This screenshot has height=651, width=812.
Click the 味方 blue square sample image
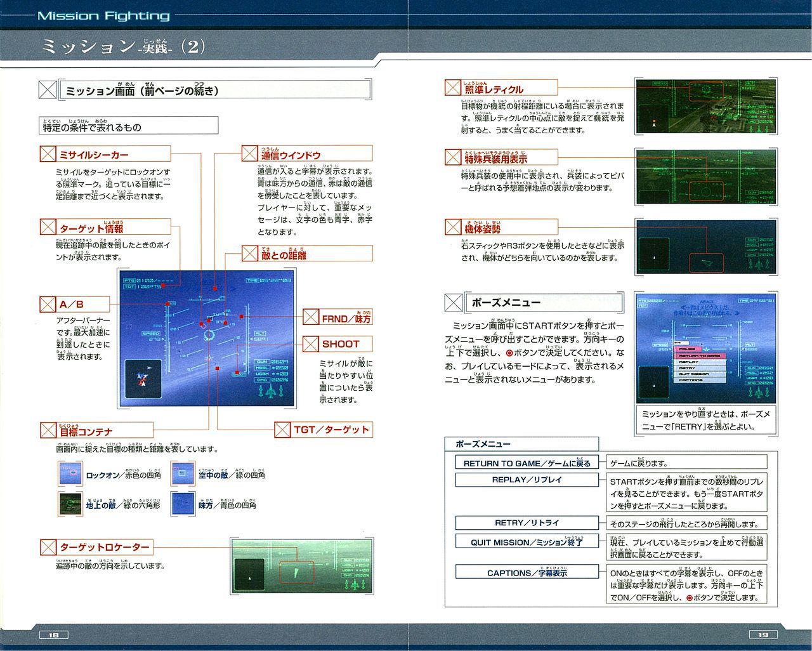coord(183,503)
